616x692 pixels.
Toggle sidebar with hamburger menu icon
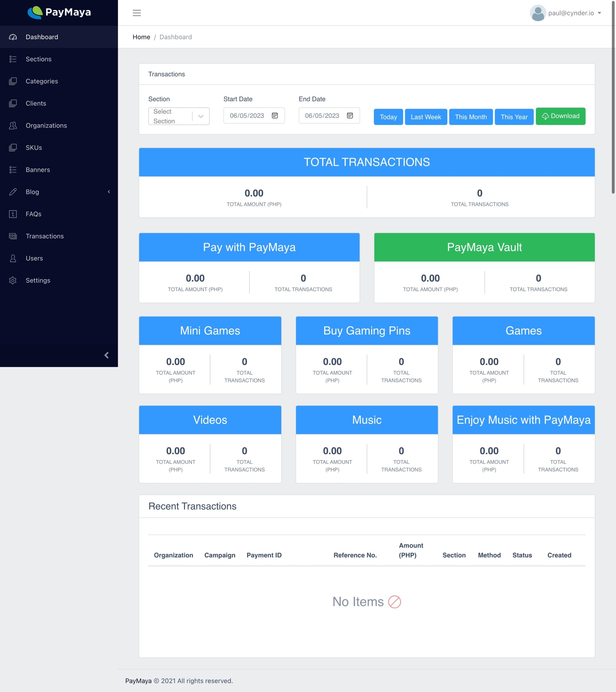(x=137, y=13)
